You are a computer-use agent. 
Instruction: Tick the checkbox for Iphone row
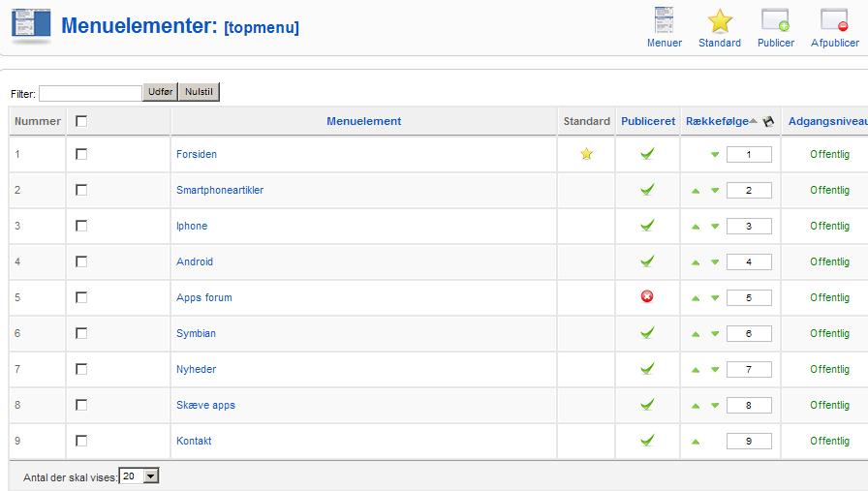coord(81,226)
